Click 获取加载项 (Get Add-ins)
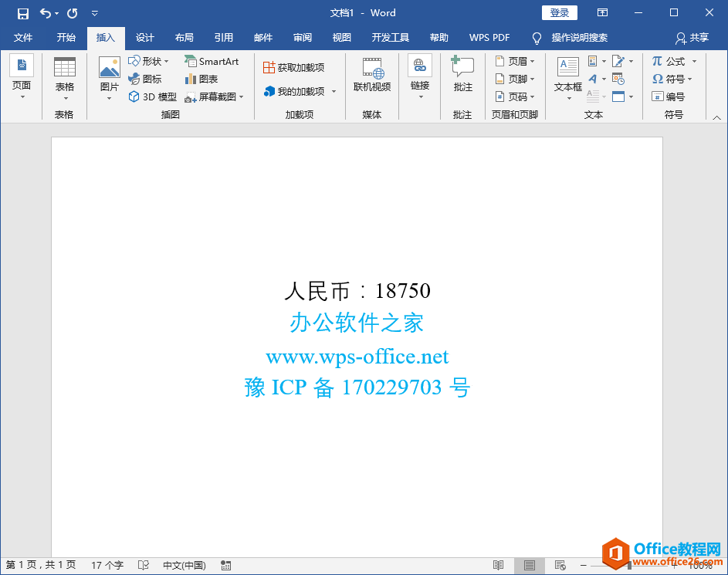728x575 pixels. click(293, 68)
